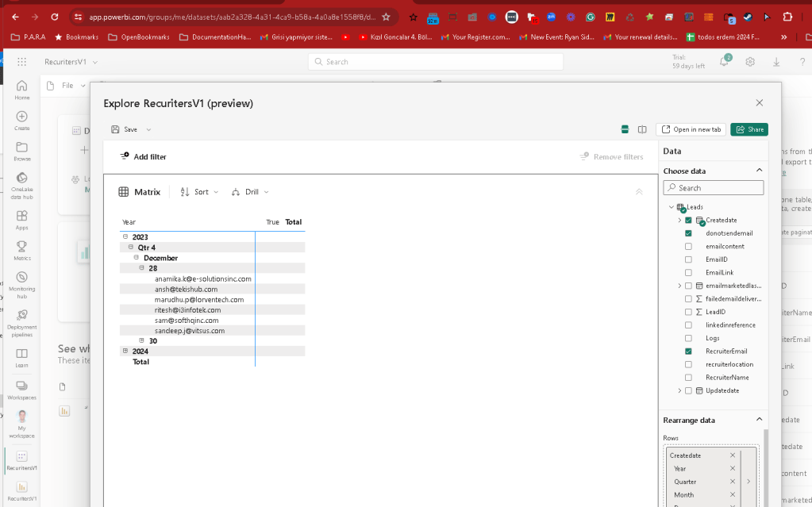Screen dimensions: 812x507
Task: Open Monitoring hub
Action: pyautogui.click(x=21, y=286)
